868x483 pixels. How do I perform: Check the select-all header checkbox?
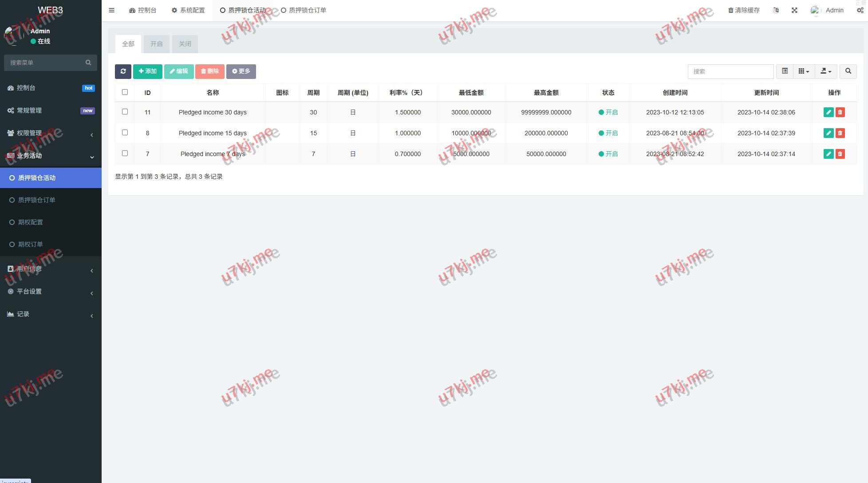(125, 92)
